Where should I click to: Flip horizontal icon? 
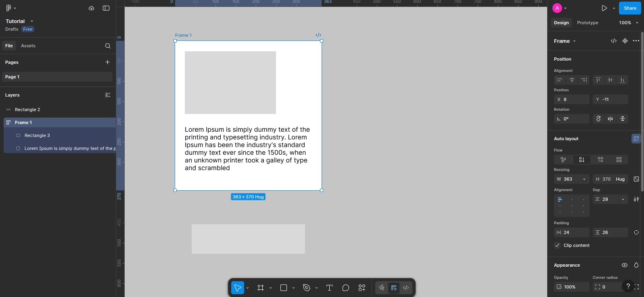point(610,119)
